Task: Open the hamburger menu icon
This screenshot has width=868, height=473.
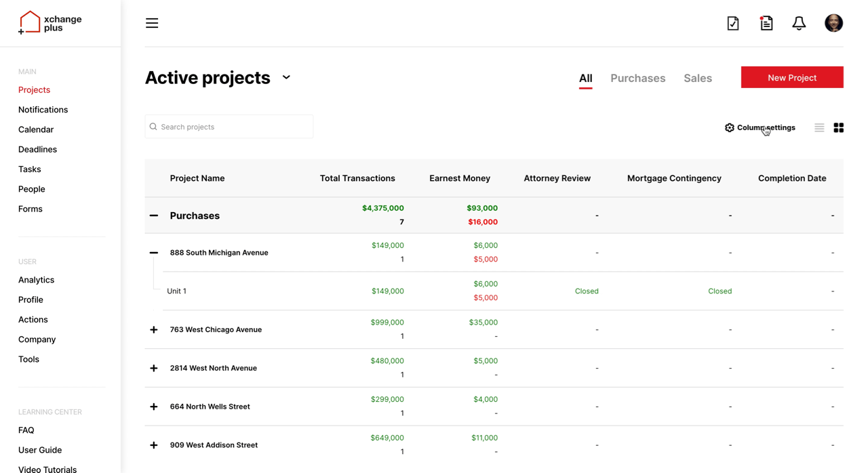Action: pyautogui.click(x=152, y=23)
